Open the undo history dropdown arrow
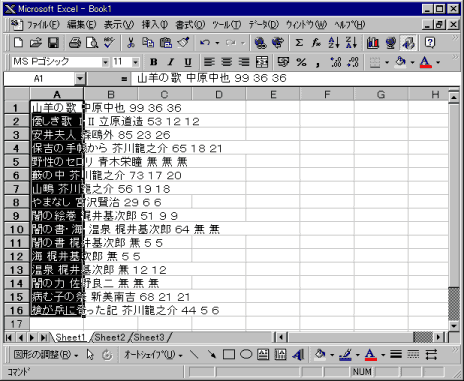The width and height of the screenshot is (464, 381). pyautogui.click(x=217, y=43)
